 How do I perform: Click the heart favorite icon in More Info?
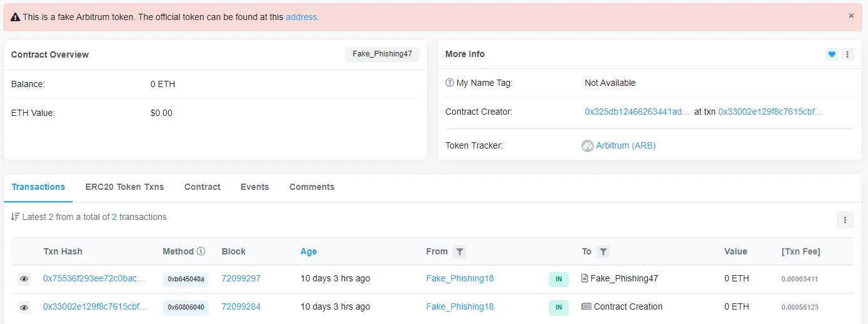point(832,55)
